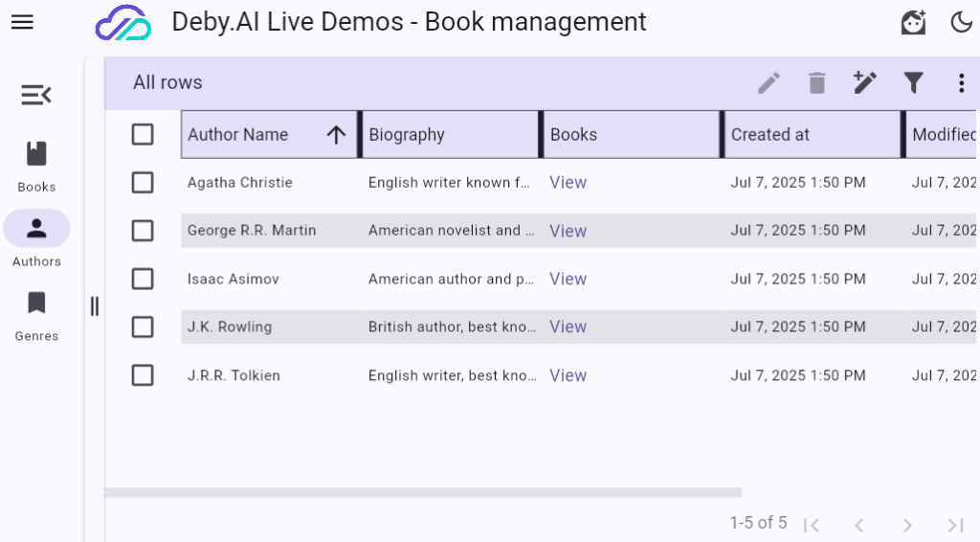Viewport: 980px width, 542px height.
Task: Check the Agatha Christie row checkbox
Action: pos(143,183)
